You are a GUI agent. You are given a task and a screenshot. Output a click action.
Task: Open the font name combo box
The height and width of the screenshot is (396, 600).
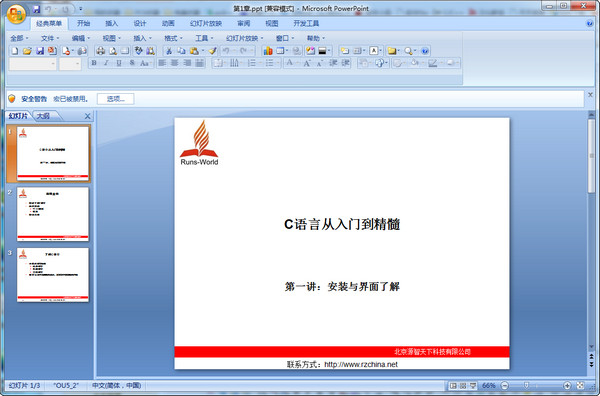33,64
